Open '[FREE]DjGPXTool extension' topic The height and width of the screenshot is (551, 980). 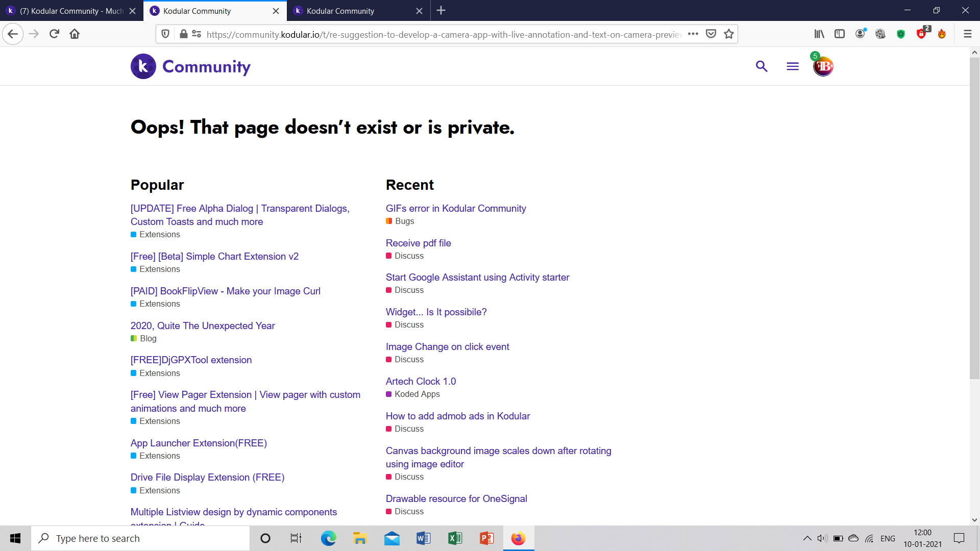(191, 360)
